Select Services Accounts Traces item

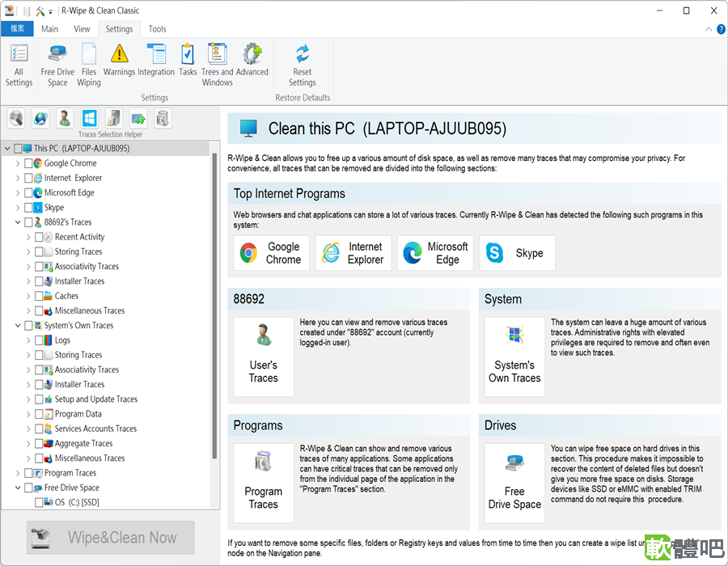95,429
